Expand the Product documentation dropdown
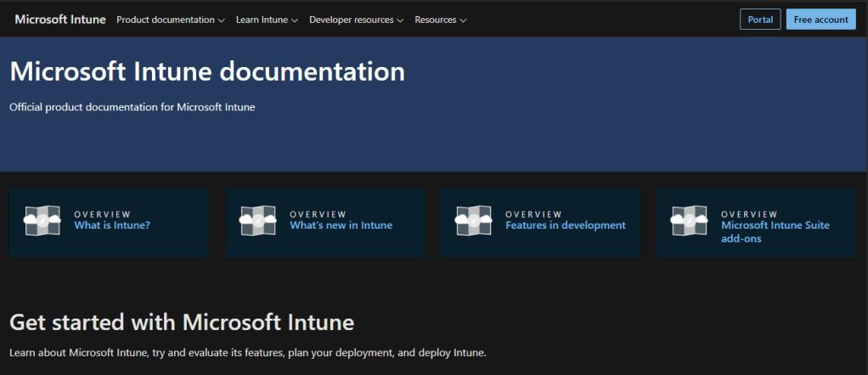Image resolution: width=868 pixels, height=375 pixels. [x=170, y=20]
